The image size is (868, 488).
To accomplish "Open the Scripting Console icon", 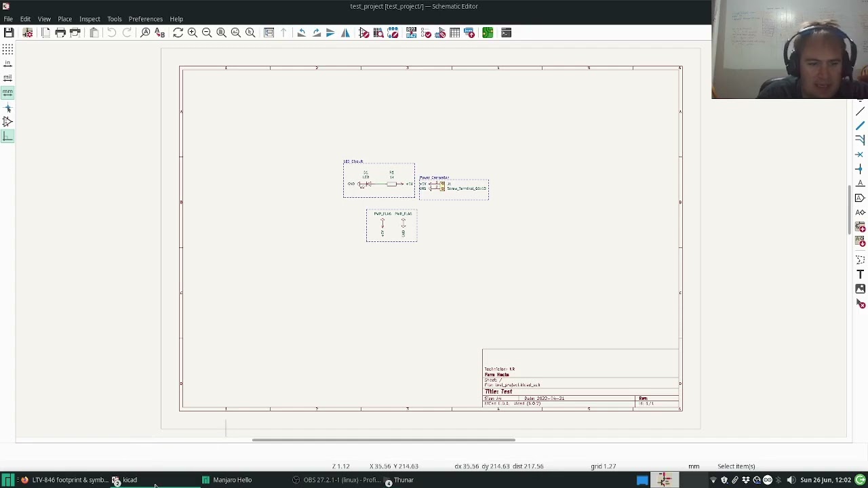I will click(506, 33).
